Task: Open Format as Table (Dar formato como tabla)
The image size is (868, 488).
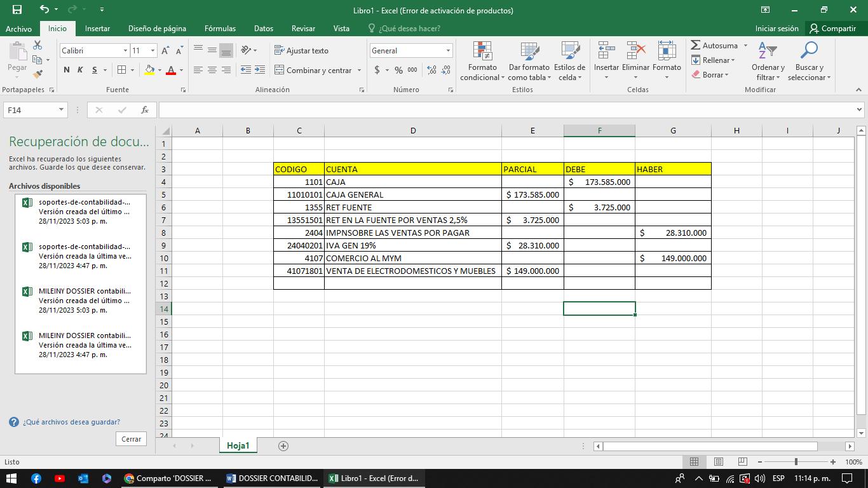Action: [529, 61]
